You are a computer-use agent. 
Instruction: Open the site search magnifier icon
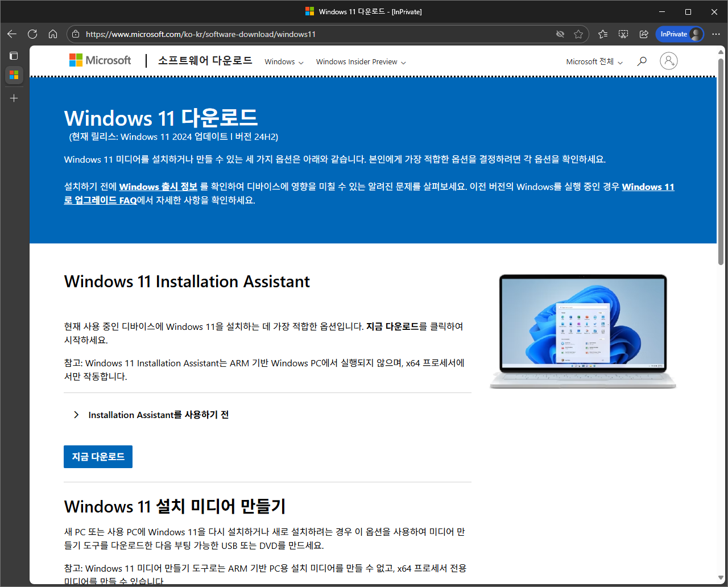tap(642, 61)
